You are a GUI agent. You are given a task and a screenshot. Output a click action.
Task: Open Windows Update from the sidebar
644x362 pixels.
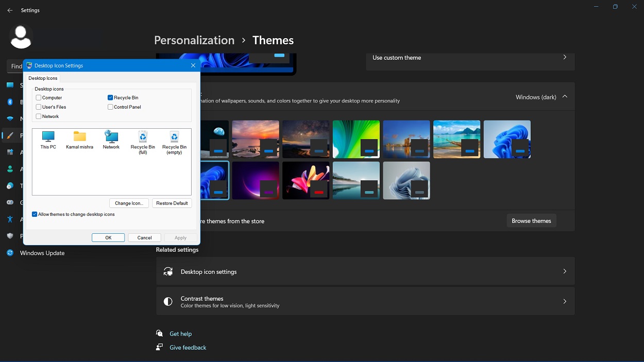[41, 253]
